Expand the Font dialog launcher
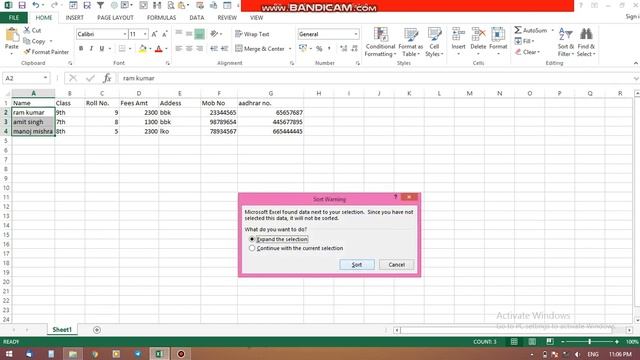640x360 pixels. click(x=167, y=63)
